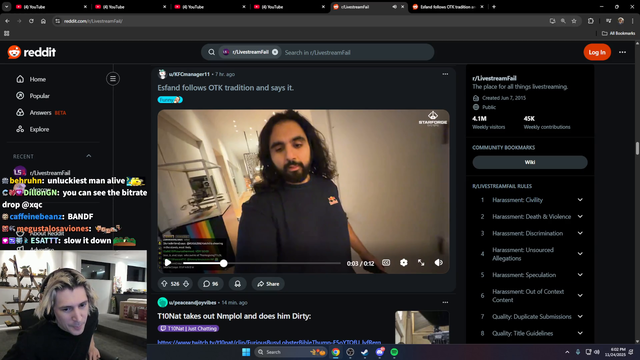Screen dimensions: 640x360
Task: Open options menu for Esfand post
Action: point(445,74)
